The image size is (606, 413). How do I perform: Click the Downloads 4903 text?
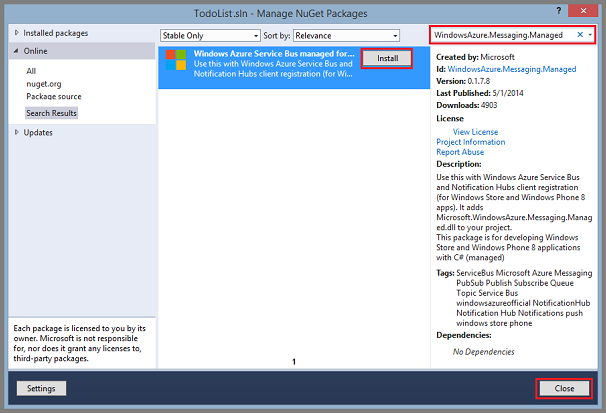coord(466,105)
